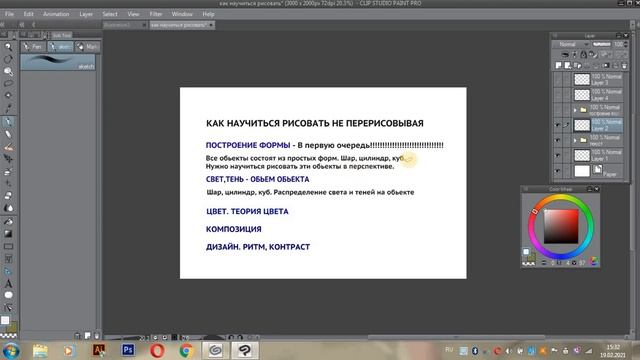
Task: Click the Layer 2 thumbnail
Action: (x=582, y=125)
